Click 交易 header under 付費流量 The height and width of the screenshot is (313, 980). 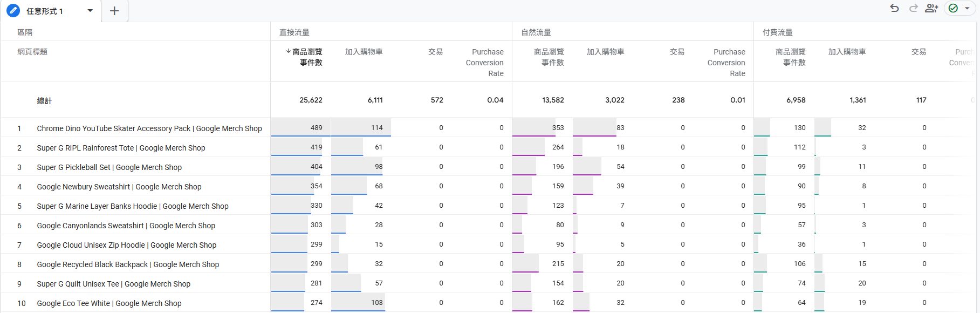click(x=919, y=52)
